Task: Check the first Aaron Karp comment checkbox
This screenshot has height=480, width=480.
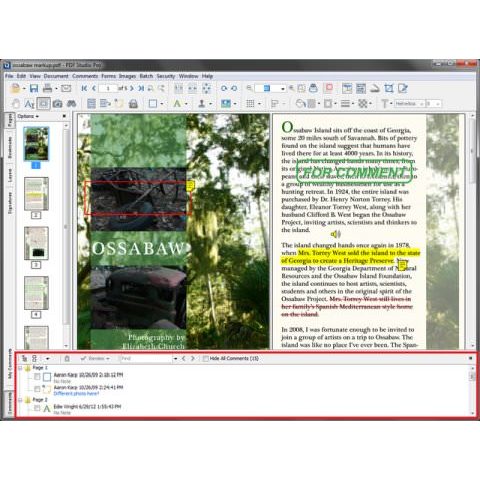Action: pyautogui.click(x=37, y=377)
